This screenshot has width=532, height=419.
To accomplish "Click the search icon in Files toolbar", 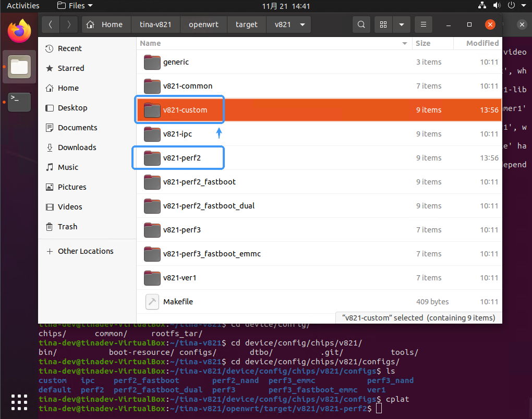I will pyautogui.click(x=361, y=24).
